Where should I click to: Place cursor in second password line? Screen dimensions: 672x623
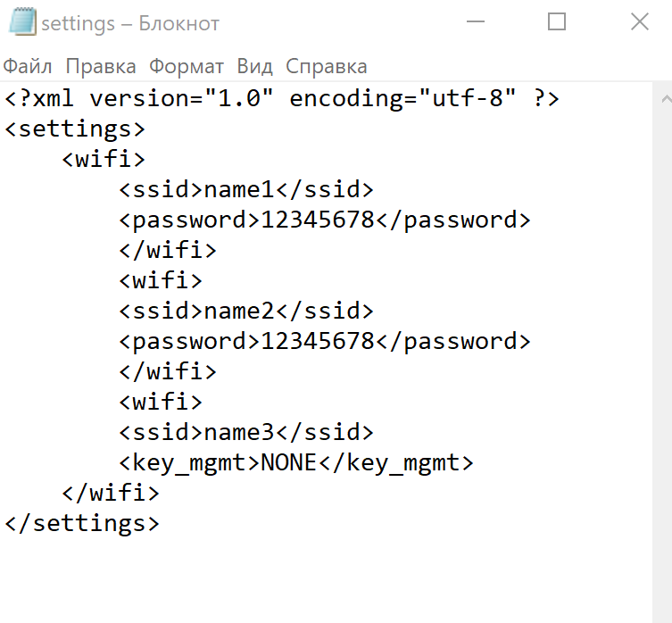tap(325, 341)
